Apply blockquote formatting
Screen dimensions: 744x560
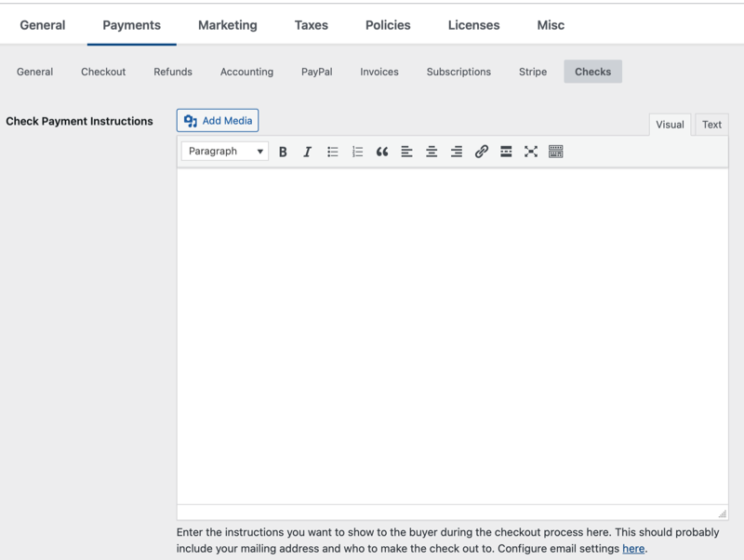pyautogui.click(x=382, y=152)
